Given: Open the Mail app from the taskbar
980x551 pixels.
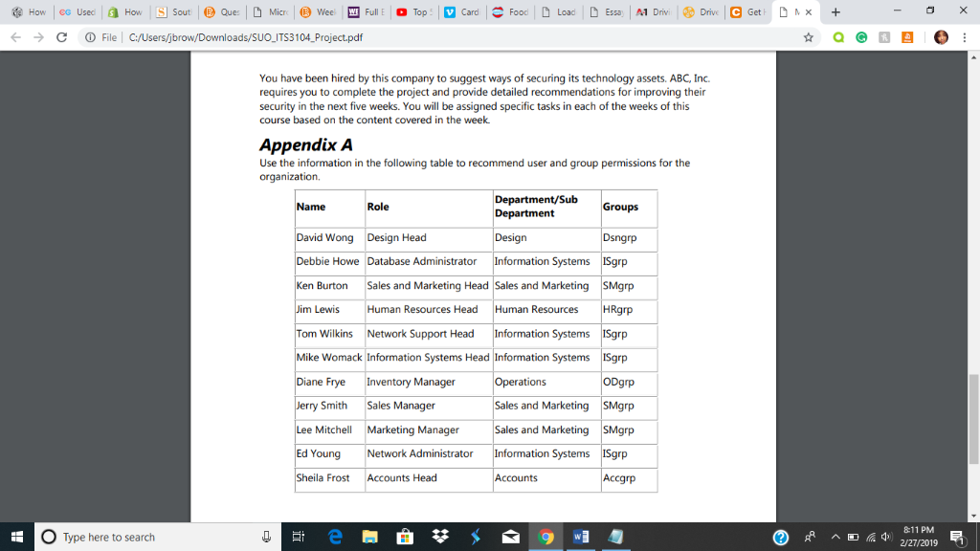Looking at the screenshot, I should point(510,537).
